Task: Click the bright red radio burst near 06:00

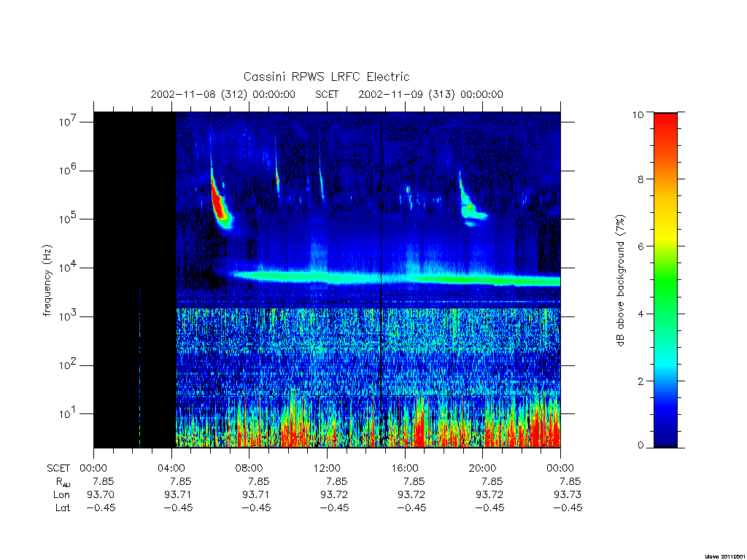Action: tap(219, 203)
